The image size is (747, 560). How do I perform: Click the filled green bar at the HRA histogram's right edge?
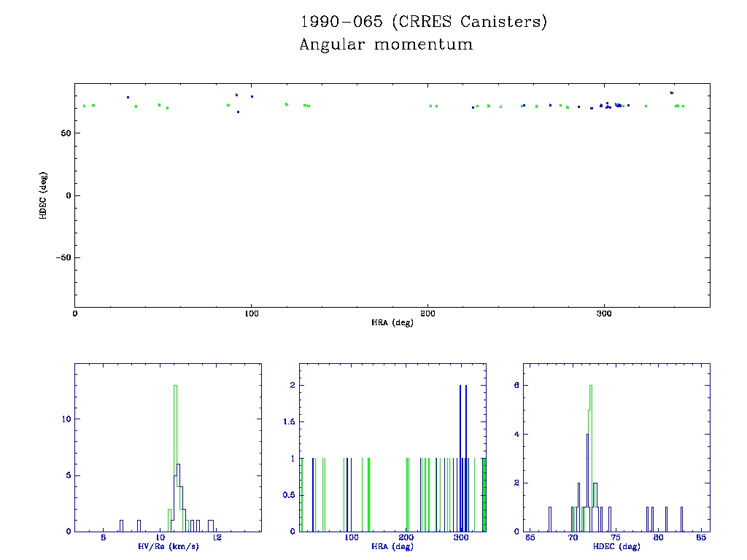tap(484, 496)
